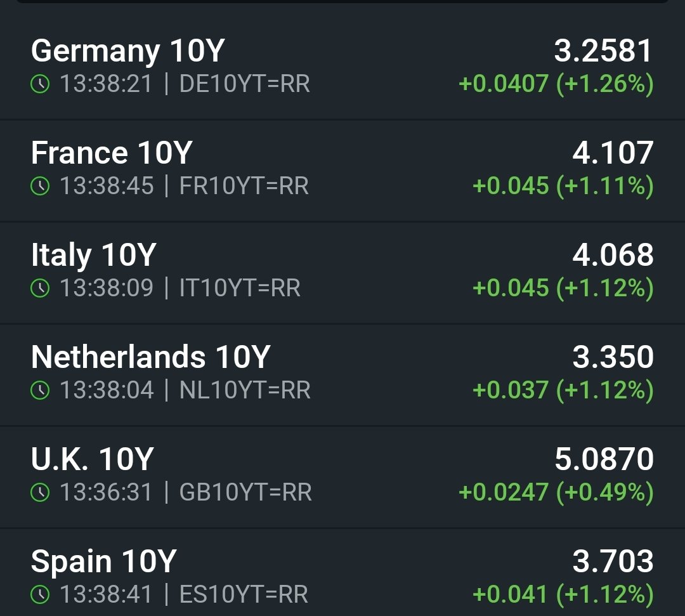Viewport: 685px width, 616px height.
Task: Open the France 10Y bond entry
Action: (342, 171)
